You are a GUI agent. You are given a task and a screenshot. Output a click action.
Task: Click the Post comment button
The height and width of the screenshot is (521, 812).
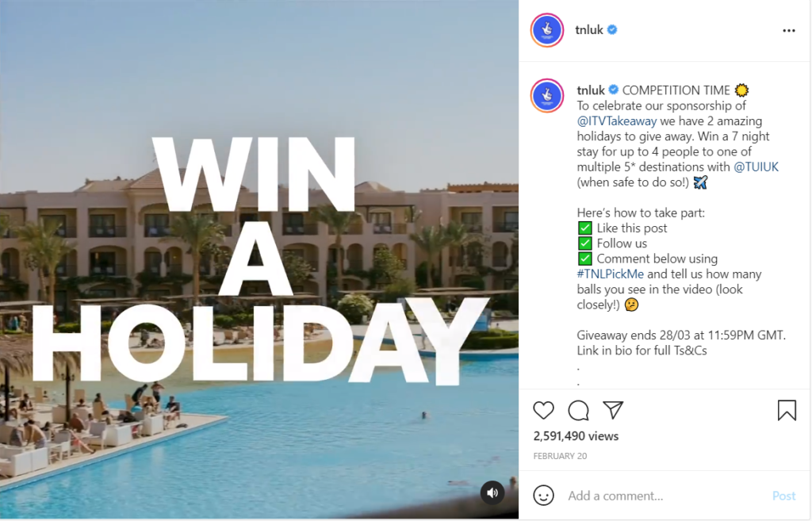point(783,496)
